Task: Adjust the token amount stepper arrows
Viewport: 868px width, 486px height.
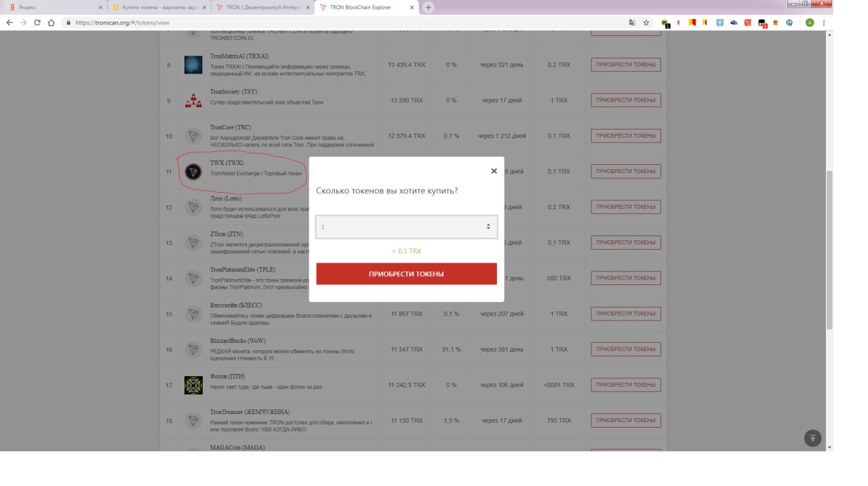Action: point(488,227)
